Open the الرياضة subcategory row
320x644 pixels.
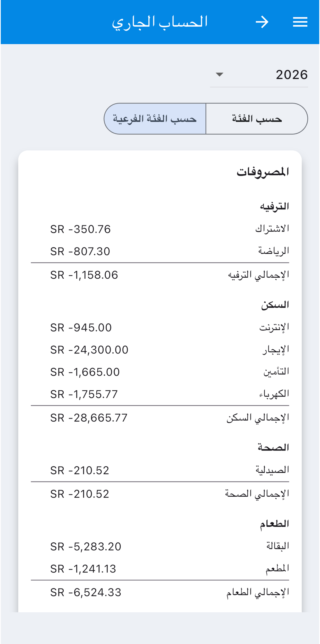point(160,251)
